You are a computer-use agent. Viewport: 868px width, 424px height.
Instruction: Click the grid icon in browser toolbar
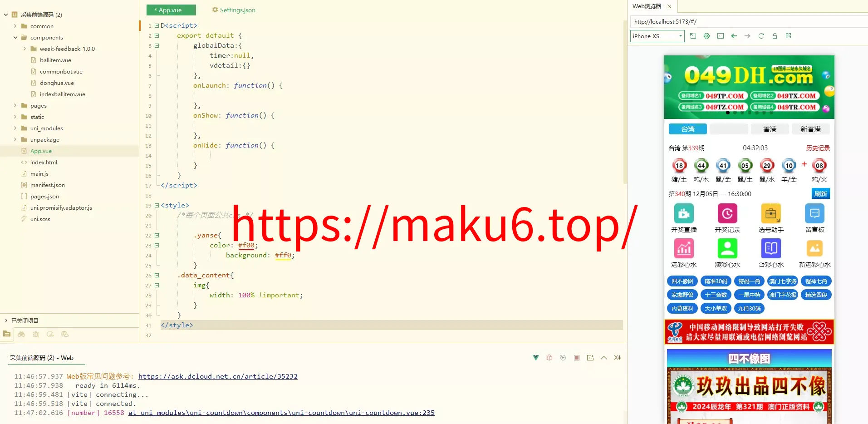(x=789, y=36)
